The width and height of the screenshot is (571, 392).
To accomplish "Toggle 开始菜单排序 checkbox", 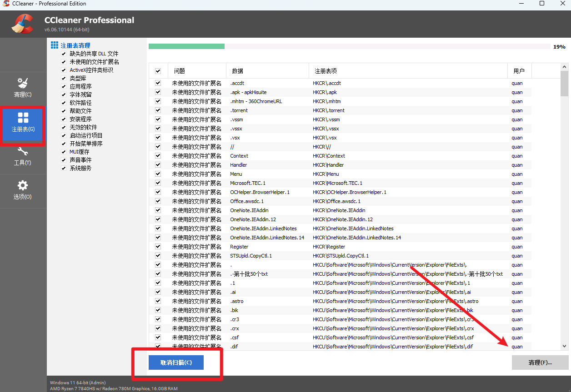I will click(x=64, y=144).
